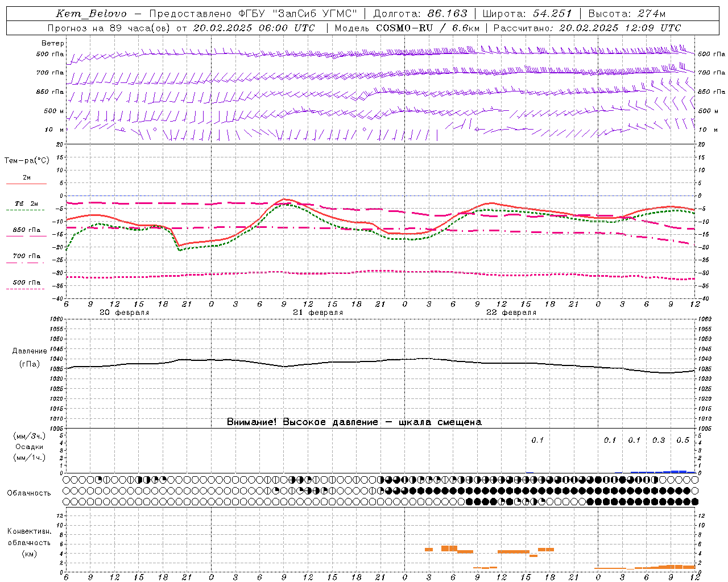Click the Давление panel label
The height and width of the screenshot is (582, 728).
pos(30,351)
